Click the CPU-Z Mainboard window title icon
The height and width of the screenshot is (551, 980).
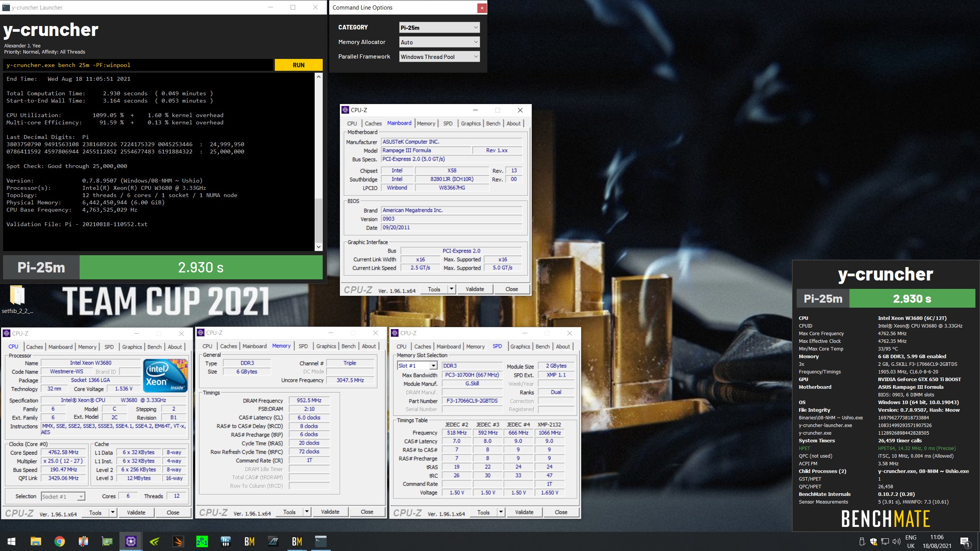click(x=345, y=110)
